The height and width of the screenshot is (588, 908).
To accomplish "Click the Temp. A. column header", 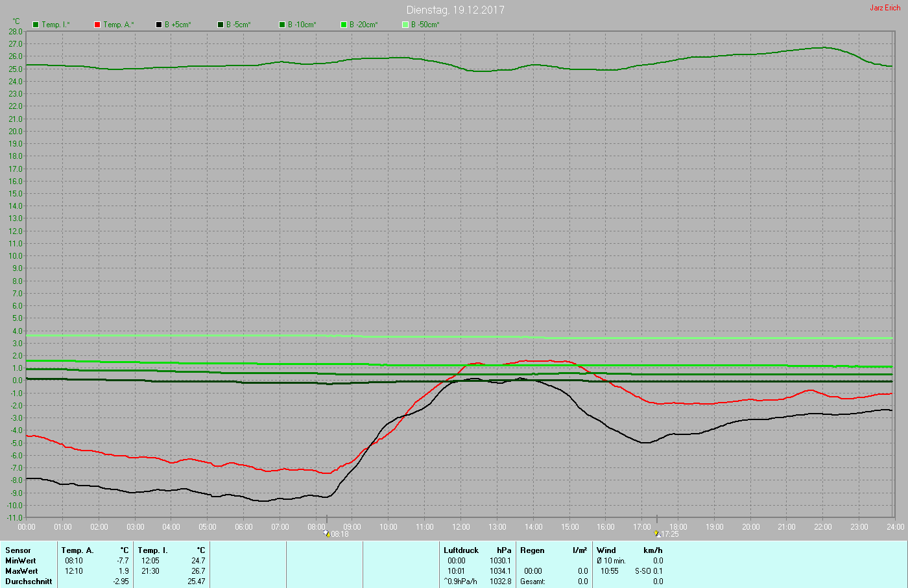I will 78,550.
